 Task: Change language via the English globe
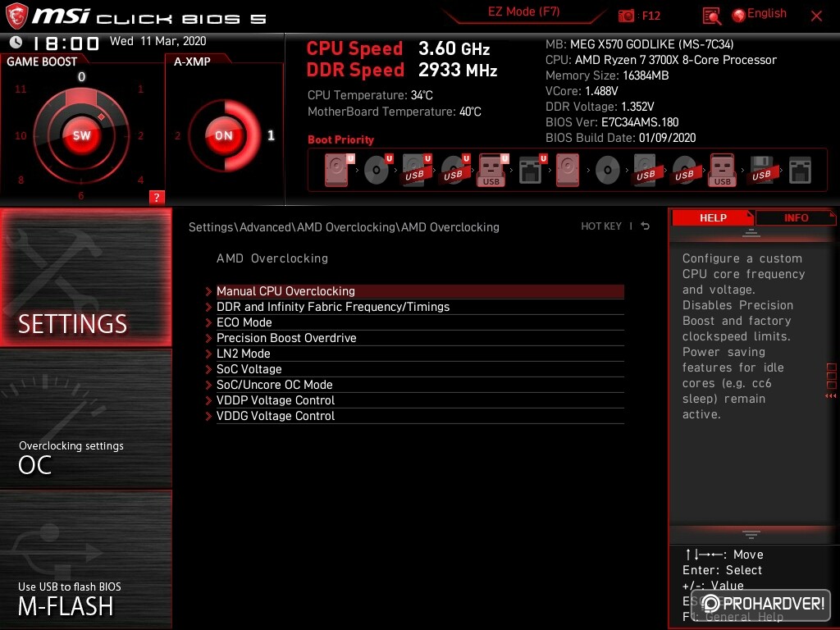[x=759, y=15]
